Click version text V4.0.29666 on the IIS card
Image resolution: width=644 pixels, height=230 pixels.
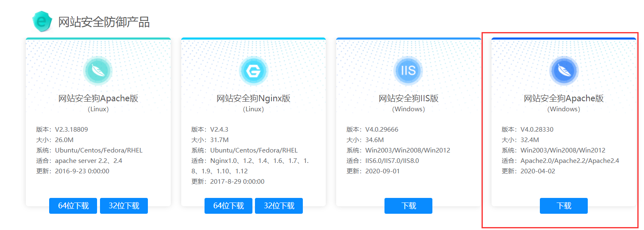click(382, 130)
